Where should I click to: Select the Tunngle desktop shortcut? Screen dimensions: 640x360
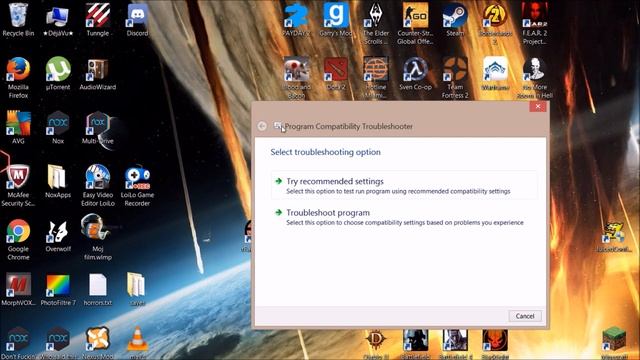pos(98,20)
